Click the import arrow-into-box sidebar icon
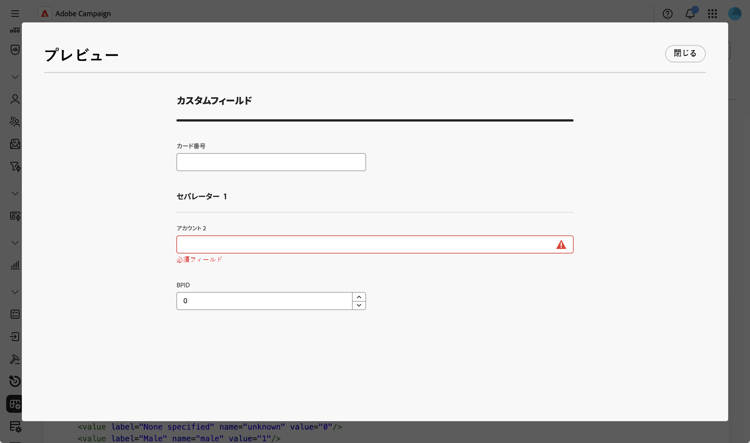Image resolution: width=750 pixels, height=443 pixels. 15,337
